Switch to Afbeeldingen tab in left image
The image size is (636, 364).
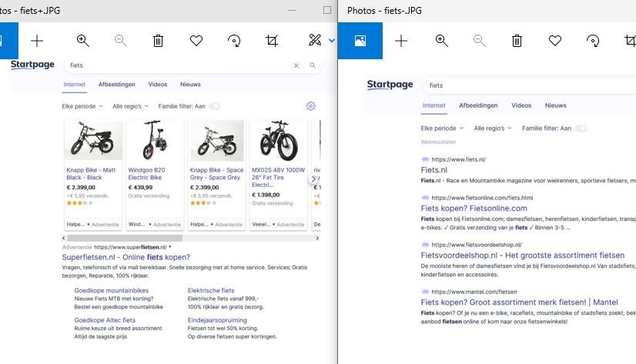(x=117, y=84)
